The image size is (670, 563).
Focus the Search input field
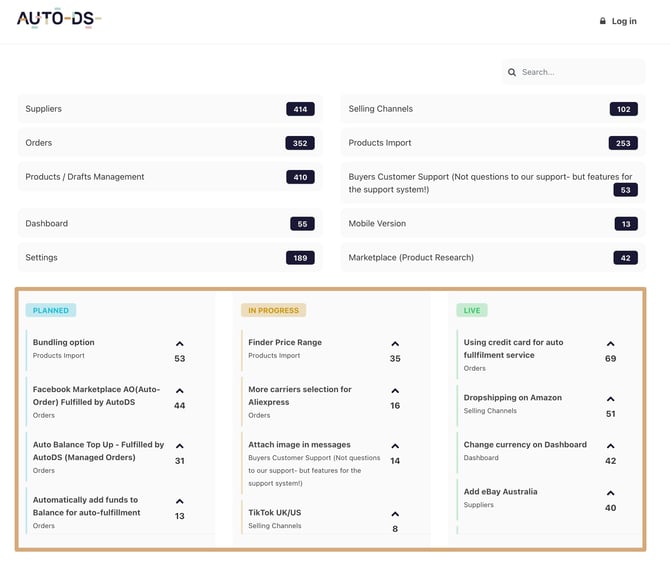tap(574, 72)
